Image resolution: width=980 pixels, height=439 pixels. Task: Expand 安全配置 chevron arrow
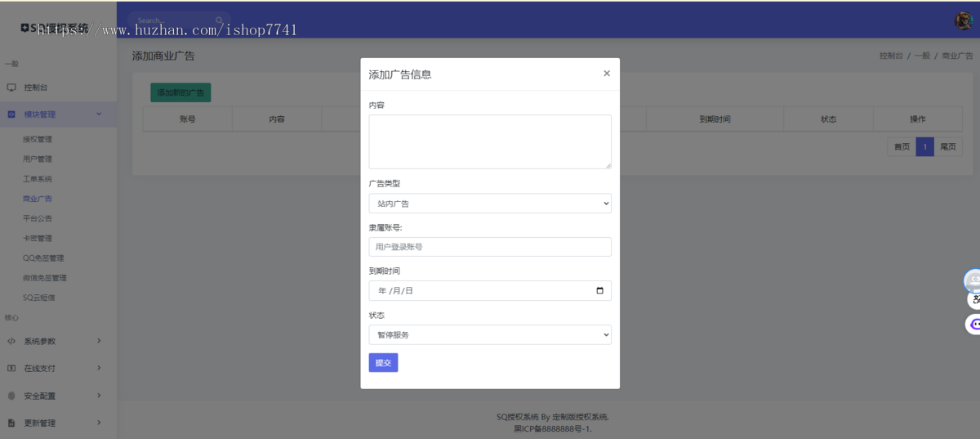[x=99, y=396]
